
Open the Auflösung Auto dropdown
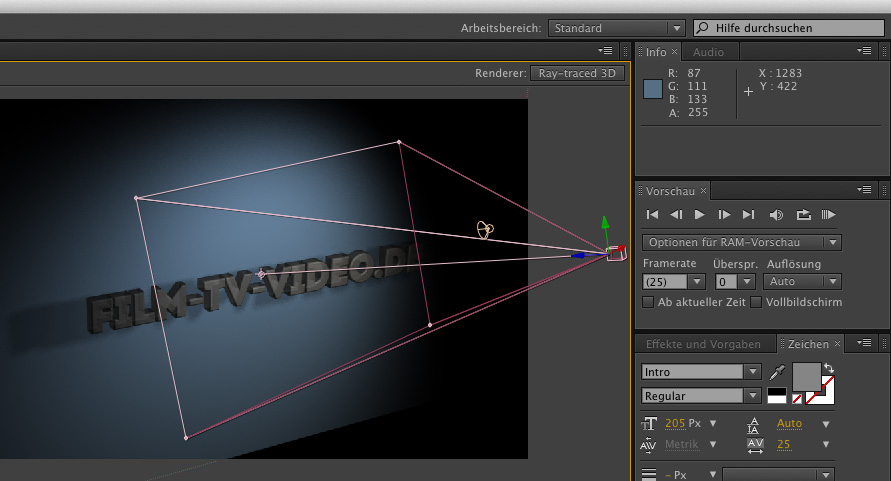tap(804, 282)
